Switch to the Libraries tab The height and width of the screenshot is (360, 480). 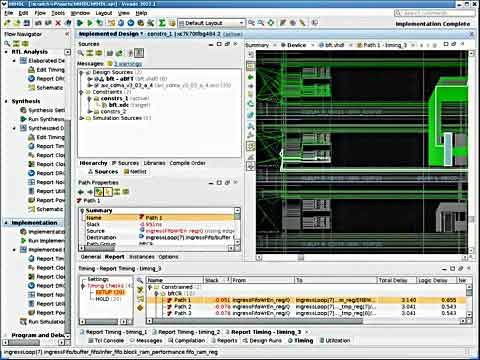(x=154, y=163)
